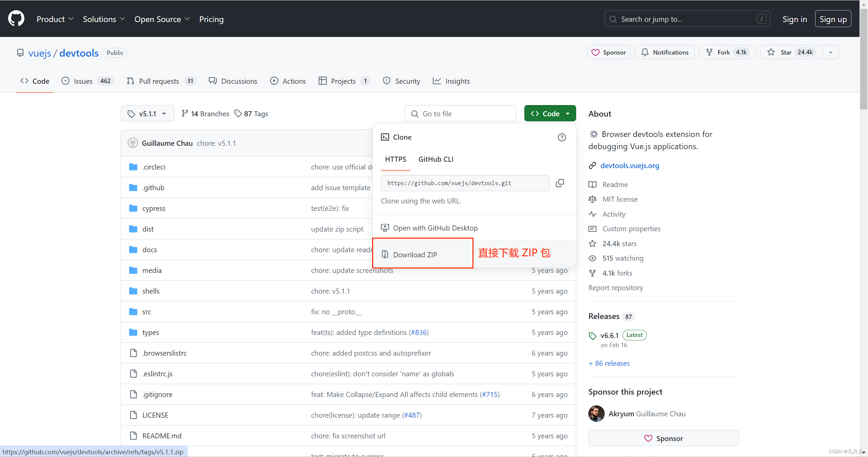Expand the green Code dropdown arrow
868x457 pixels.
(x=568, y=113)
